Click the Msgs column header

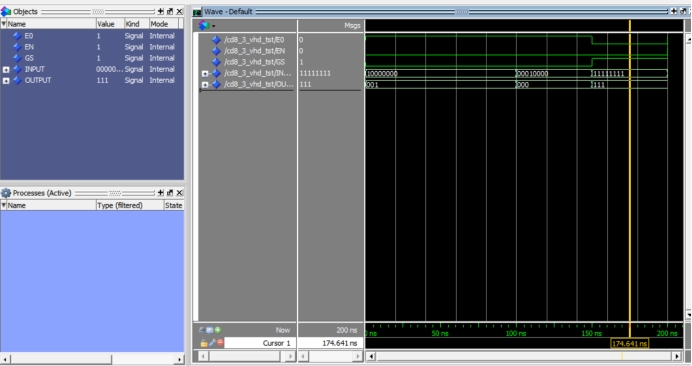(x=331, y=26)
